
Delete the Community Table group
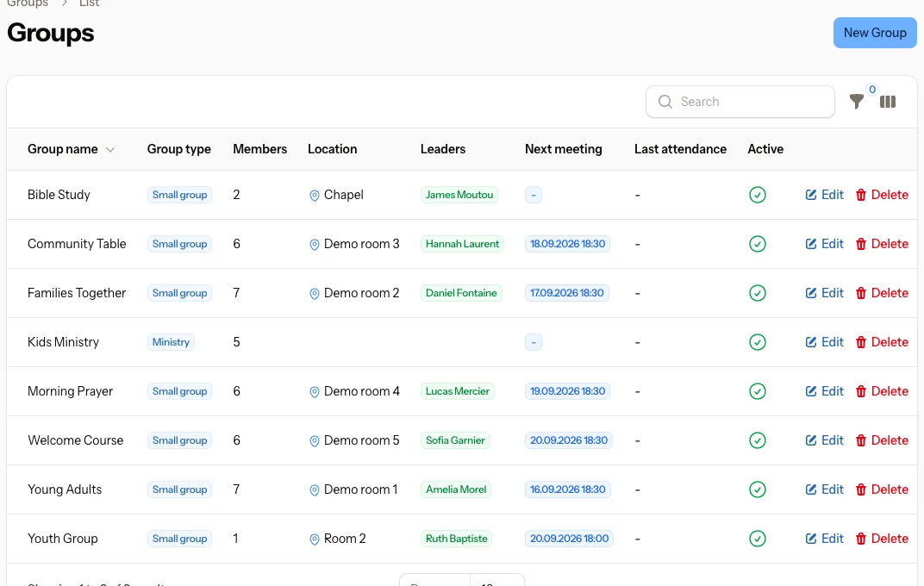click(x=882, y=244)
